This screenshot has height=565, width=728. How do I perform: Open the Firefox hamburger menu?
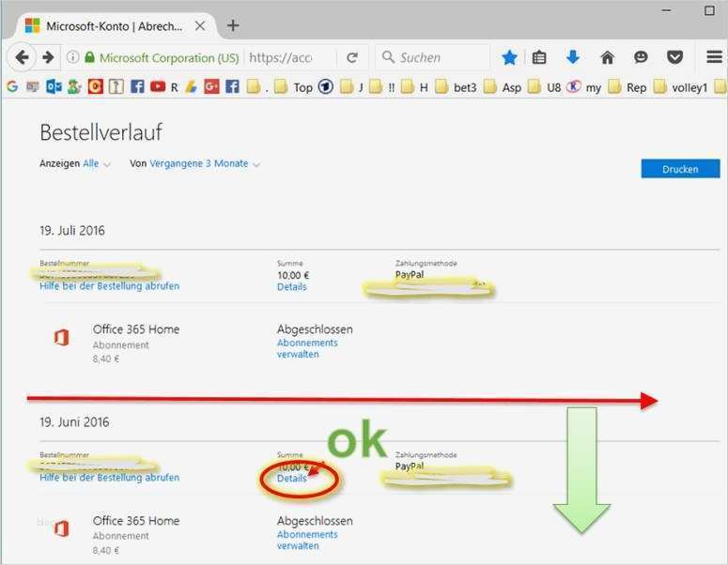pyautogui.click(x=715, y=57)
